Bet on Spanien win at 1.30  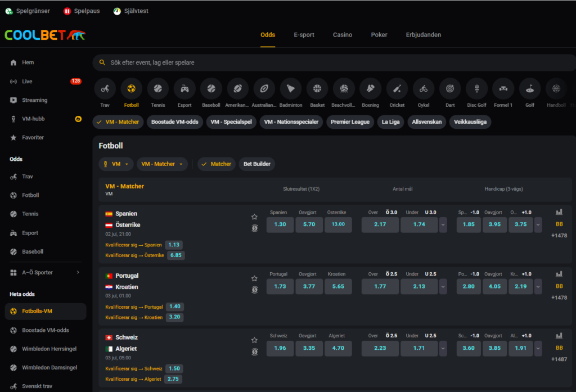click(280, 224)
